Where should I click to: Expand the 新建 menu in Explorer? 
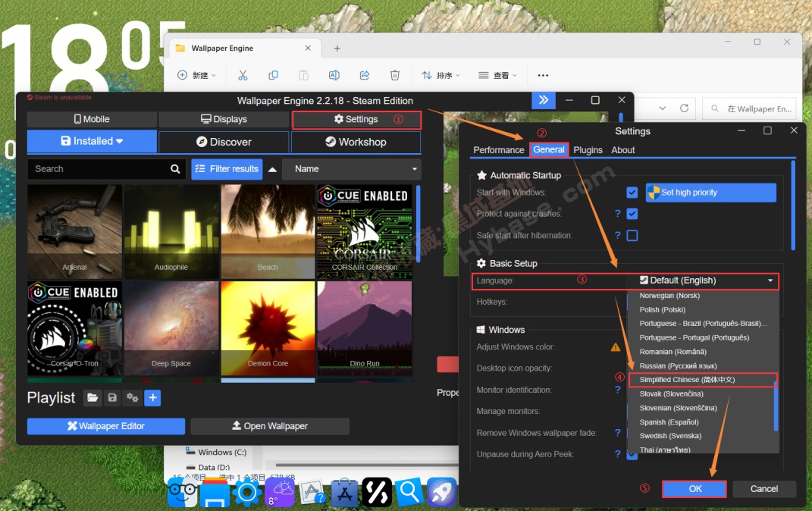click(x=197, y=75)
